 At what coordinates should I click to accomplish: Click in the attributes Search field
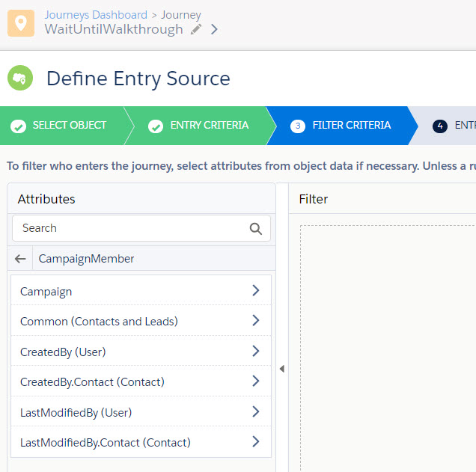click(x=131, y=228)
